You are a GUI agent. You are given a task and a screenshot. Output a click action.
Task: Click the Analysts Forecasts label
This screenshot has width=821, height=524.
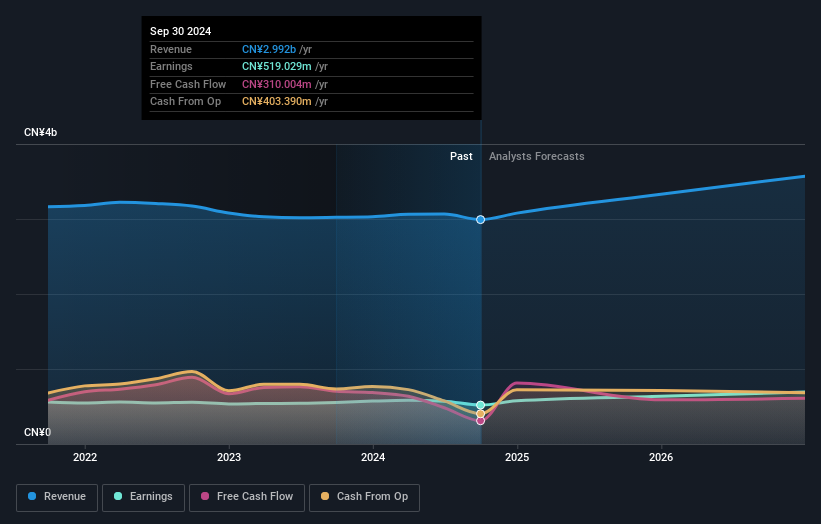(x=537, y=156)
